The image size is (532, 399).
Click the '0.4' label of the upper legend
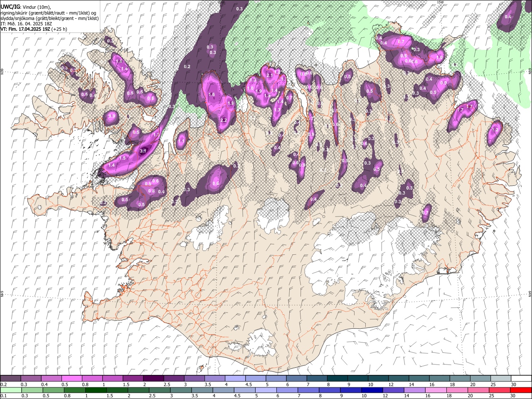[44, 384]
